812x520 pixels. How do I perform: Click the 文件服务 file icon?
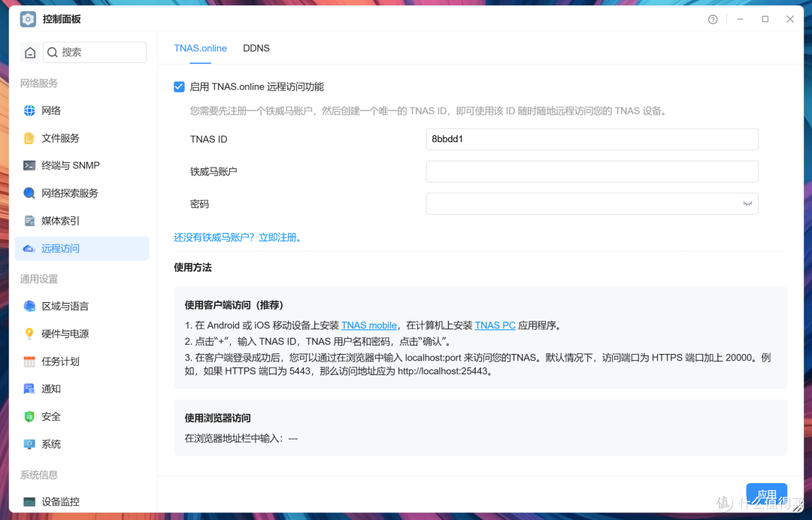29,138
